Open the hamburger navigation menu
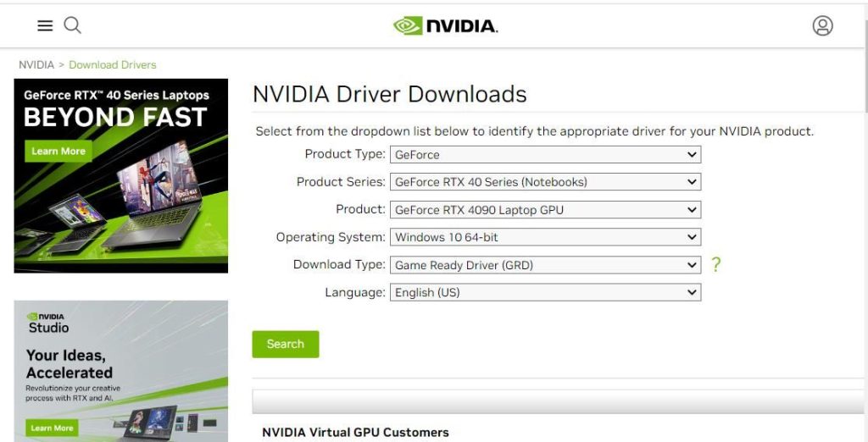 tap(45, 26)
